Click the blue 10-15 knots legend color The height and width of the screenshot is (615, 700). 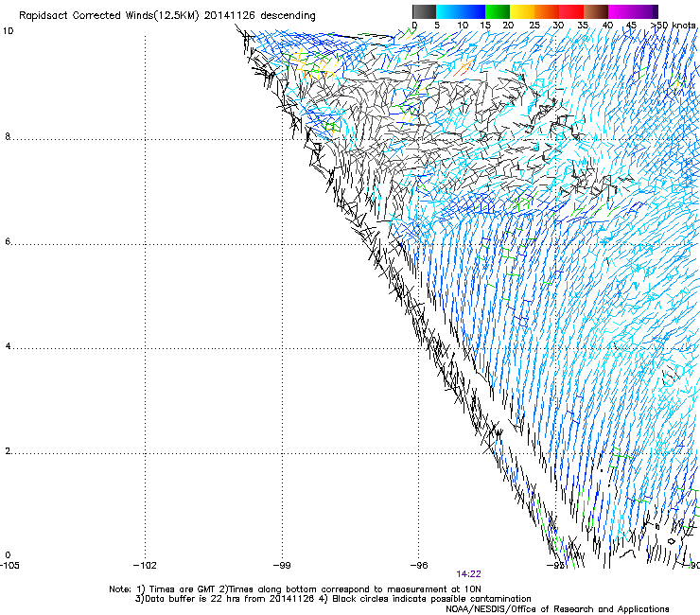(473, 11)
